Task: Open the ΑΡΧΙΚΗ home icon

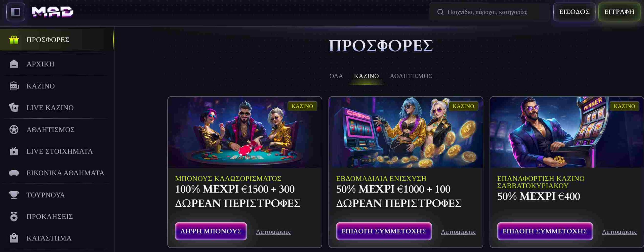Action: [x=14, y=64]
